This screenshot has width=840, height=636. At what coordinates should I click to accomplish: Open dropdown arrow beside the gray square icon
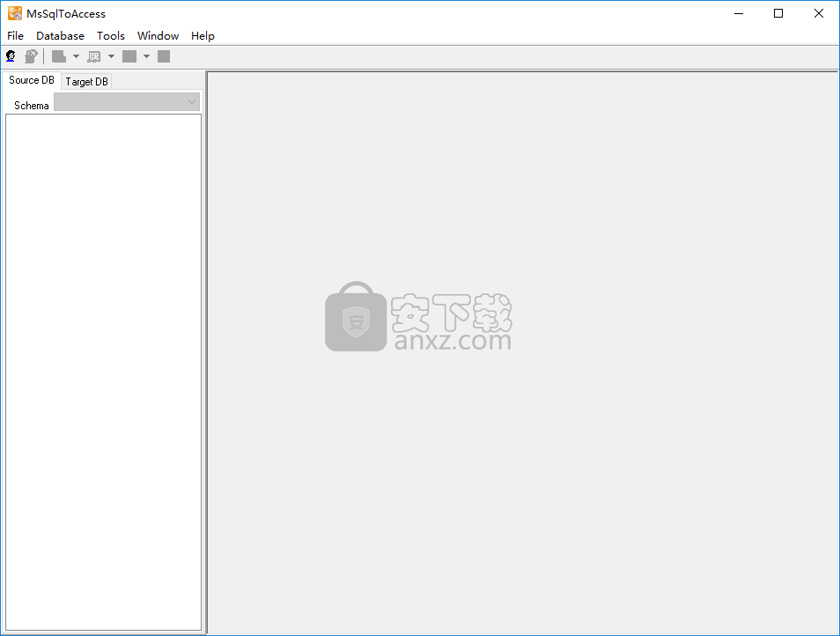[x=146, y=56]
